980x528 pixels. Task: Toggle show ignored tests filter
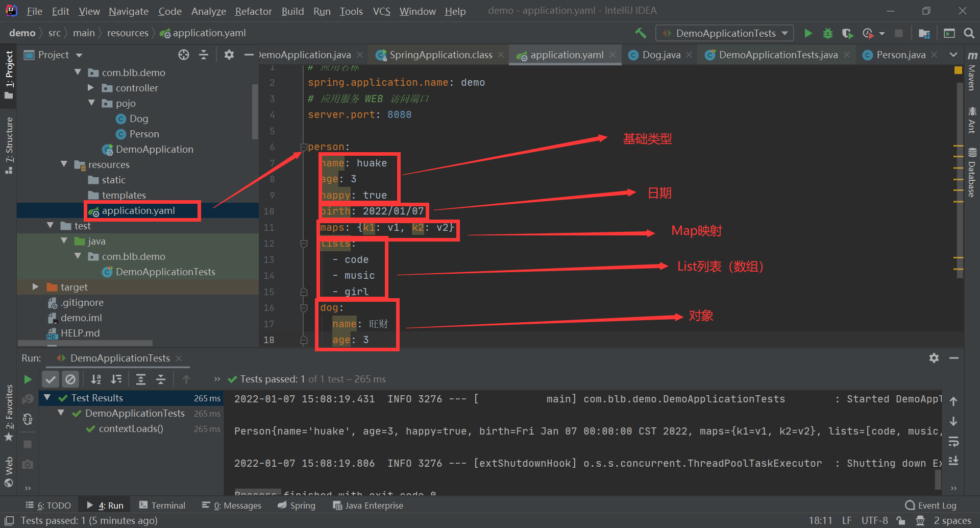70,379
